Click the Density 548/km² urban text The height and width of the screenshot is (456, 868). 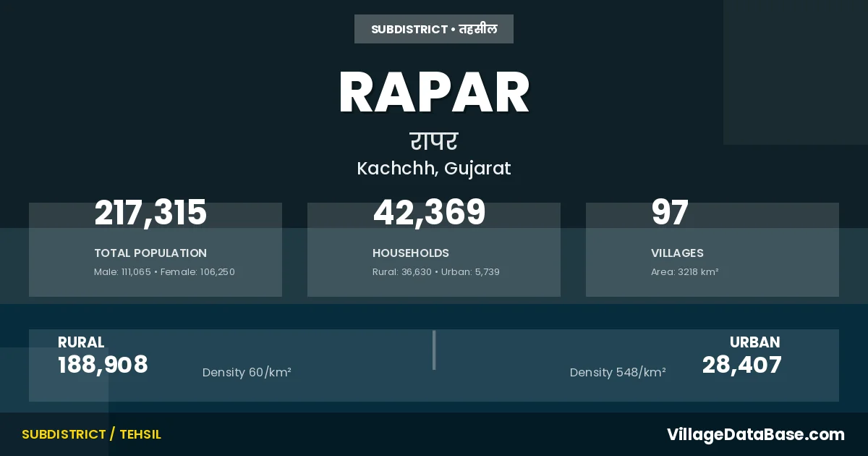(x=618, y=373)
